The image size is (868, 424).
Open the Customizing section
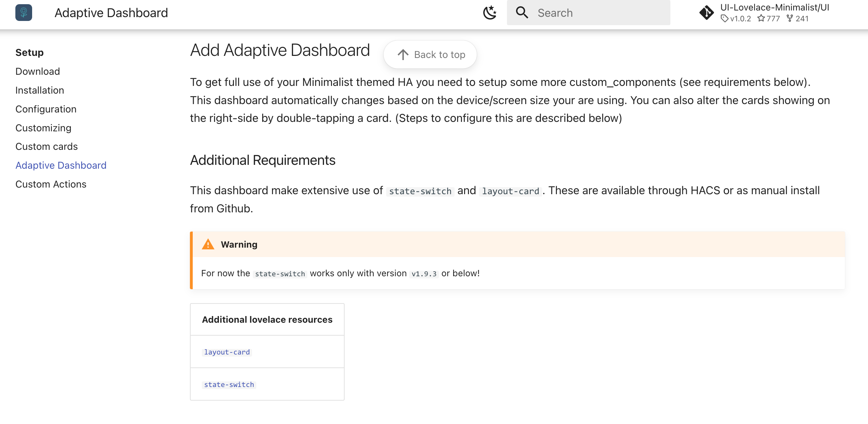43,128
